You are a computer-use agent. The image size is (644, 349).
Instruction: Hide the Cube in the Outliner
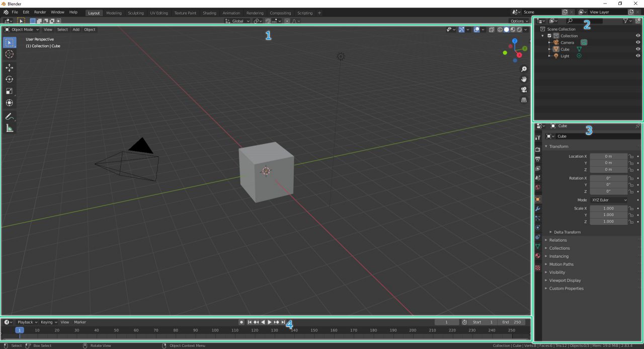(637, 49)
